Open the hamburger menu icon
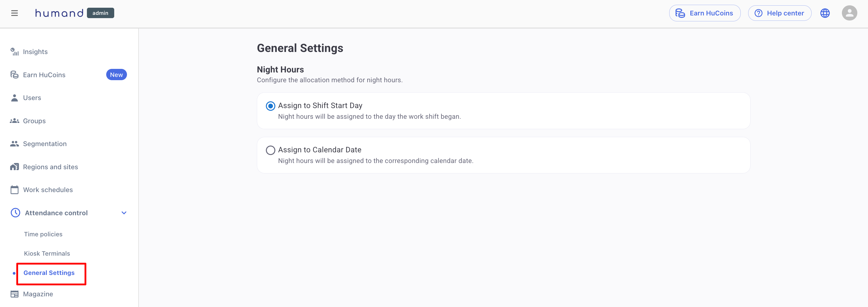The width and height of the screenshot is (868, 307). [14, 13]
